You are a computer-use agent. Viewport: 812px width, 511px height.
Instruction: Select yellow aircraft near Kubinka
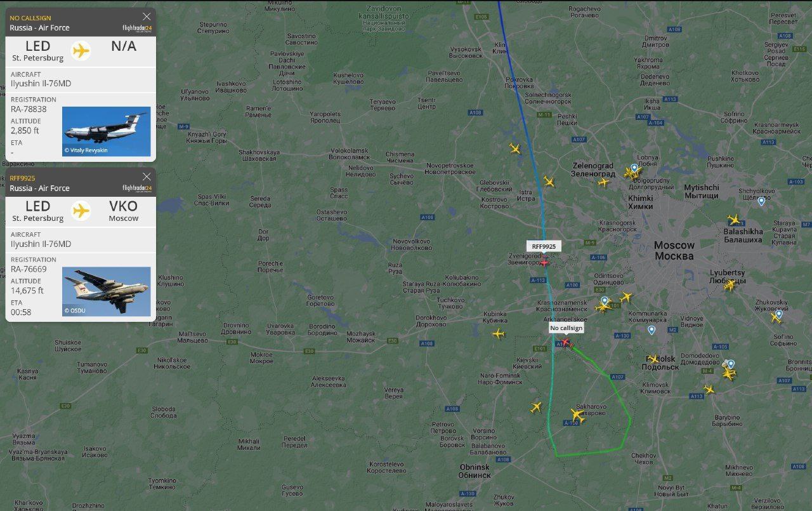(498, 333)
